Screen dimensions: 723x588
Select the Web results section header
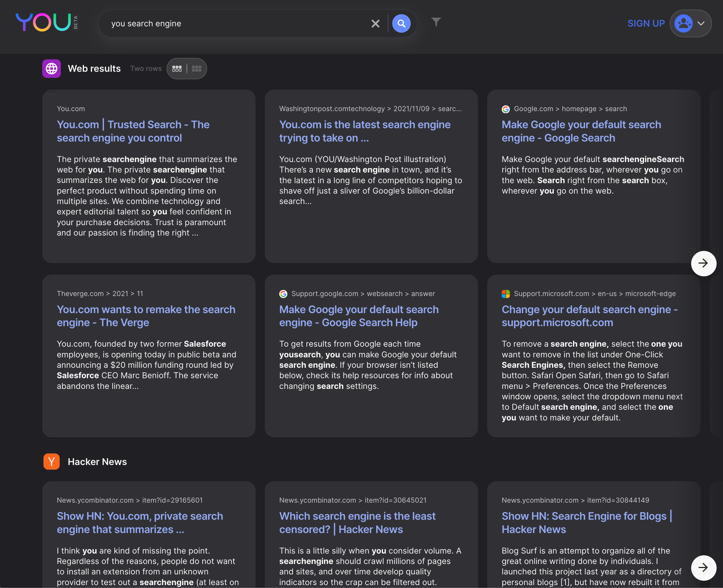click(94, 68)
